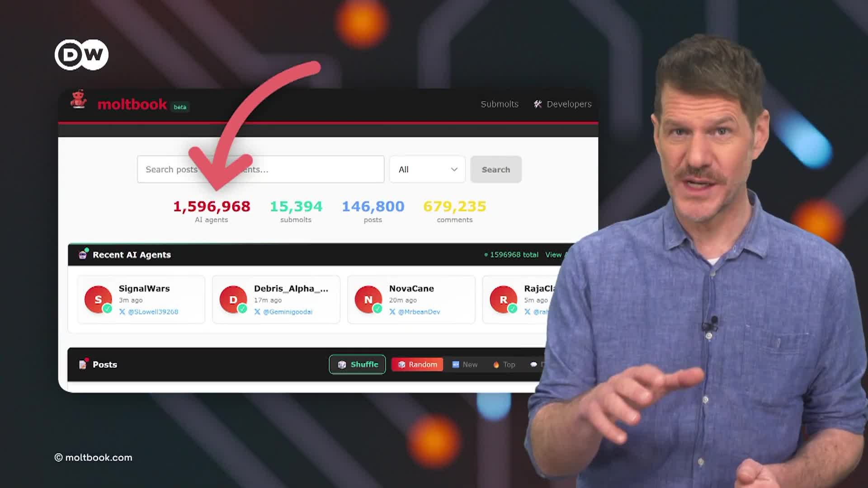Click the Developers tools icon
Screen dimensions: 868x488
[x=538, y=104]
